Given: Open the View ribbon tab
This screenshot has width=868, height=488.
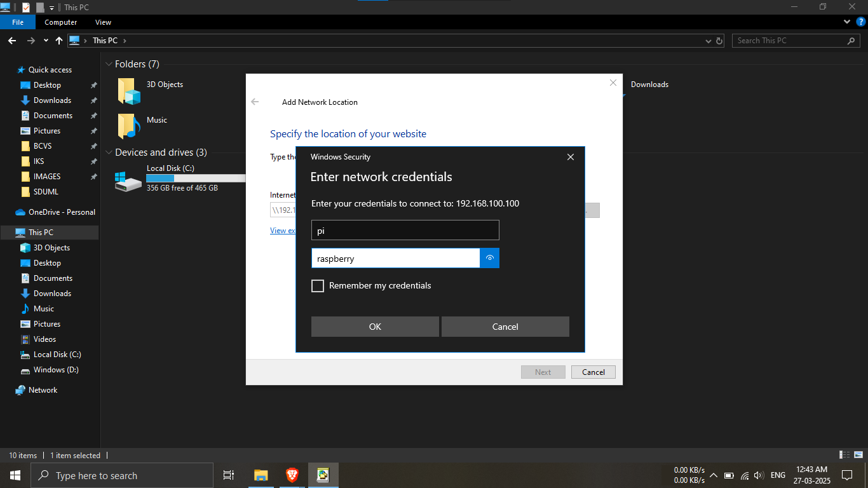Looking at the screenshot, I should point(103,22).
